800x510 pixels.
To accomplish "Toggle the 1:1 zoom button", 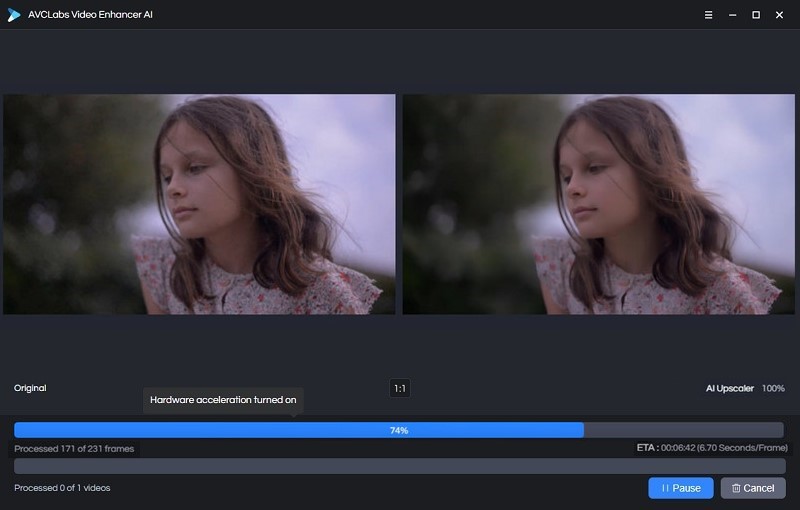I will point(399,389).
